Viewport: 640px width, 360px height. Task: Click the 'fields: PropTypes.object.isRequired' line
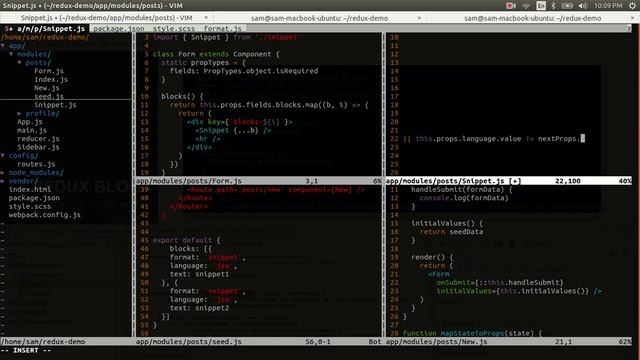(x=244, y=71)
